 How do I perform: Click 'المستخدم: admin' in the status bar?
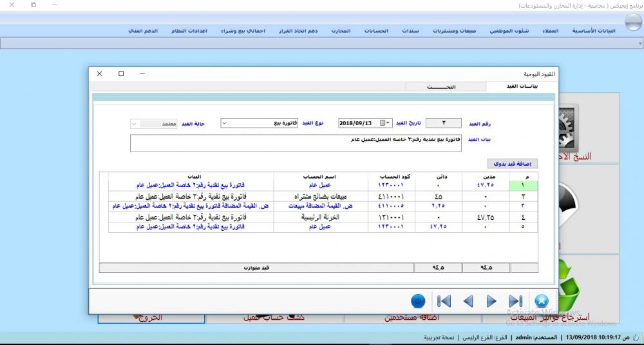[x=536, y=337]
